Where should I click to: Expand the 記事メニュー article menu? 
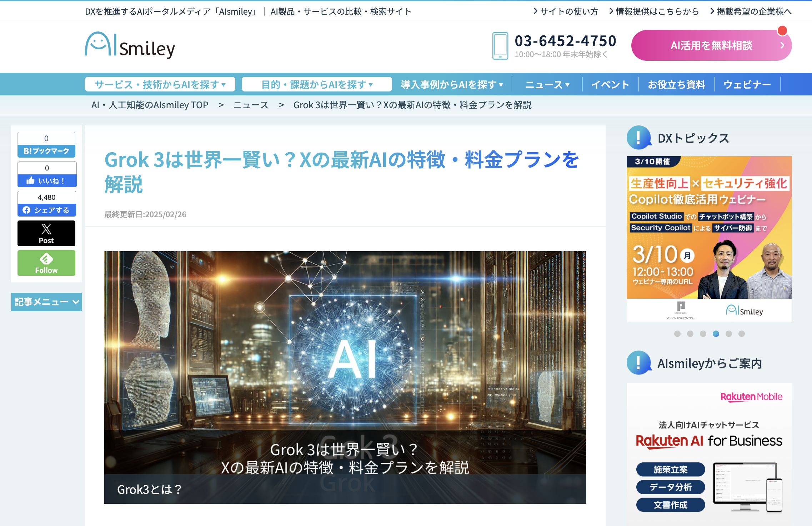tap(46, 302)
